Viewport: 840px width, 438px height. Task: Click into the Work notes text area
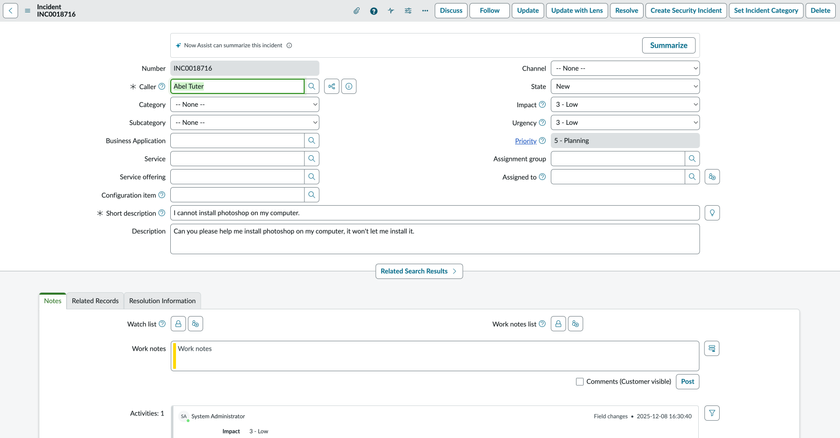pyautogui.click(x=436, y=355)
